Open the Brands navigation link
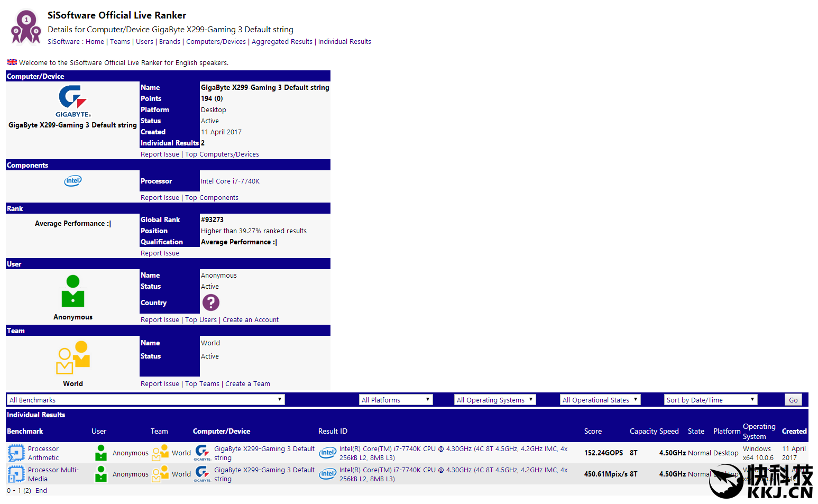Image resolution: width=818 pixels, height=504 pixels. 170,42
